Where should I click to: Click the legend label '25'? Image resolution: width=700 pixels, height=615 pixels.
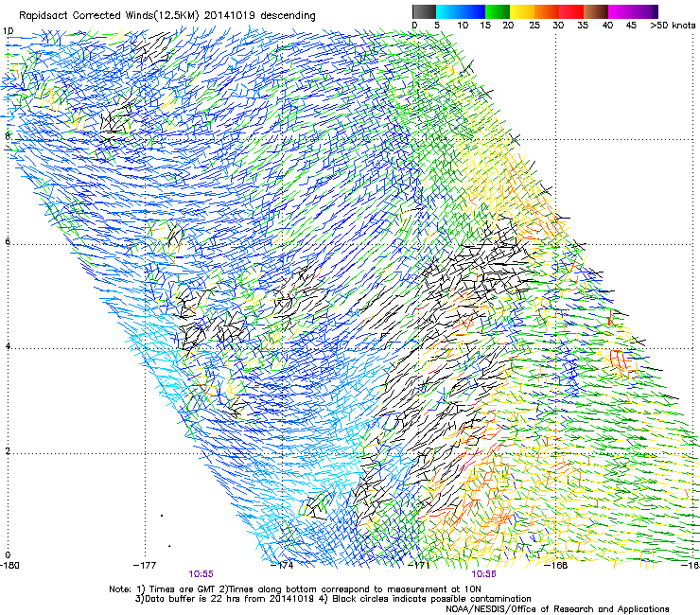pos(534,26)
